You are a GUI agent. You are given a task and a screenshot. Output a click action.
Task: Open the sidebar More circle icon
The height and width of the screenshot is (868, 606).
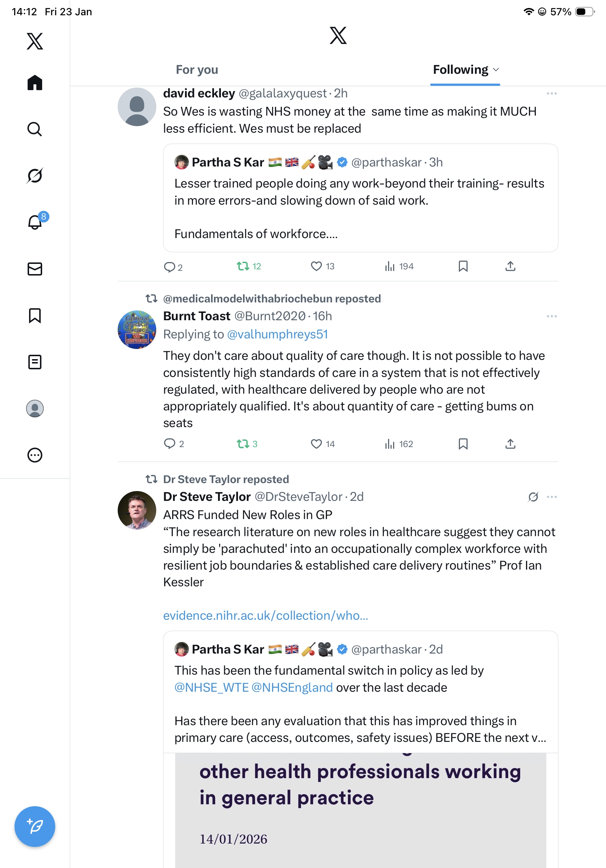(35, 455)
